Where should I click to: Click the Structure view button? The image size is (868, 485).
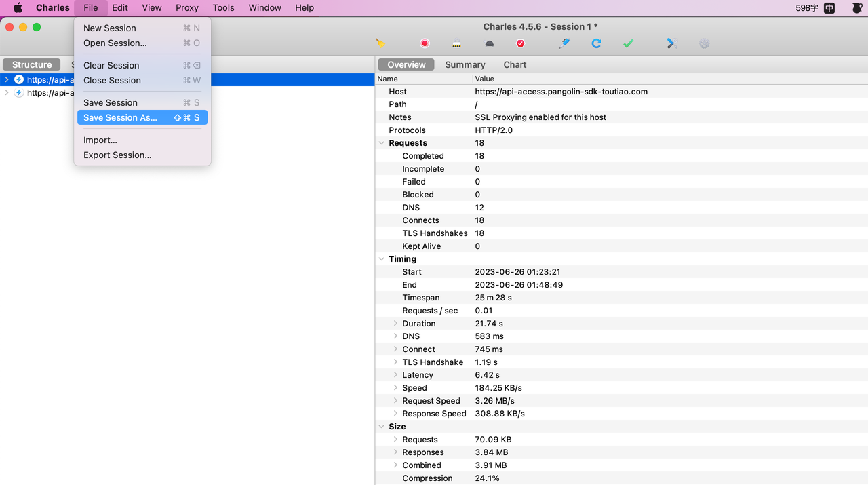[32, 65]
